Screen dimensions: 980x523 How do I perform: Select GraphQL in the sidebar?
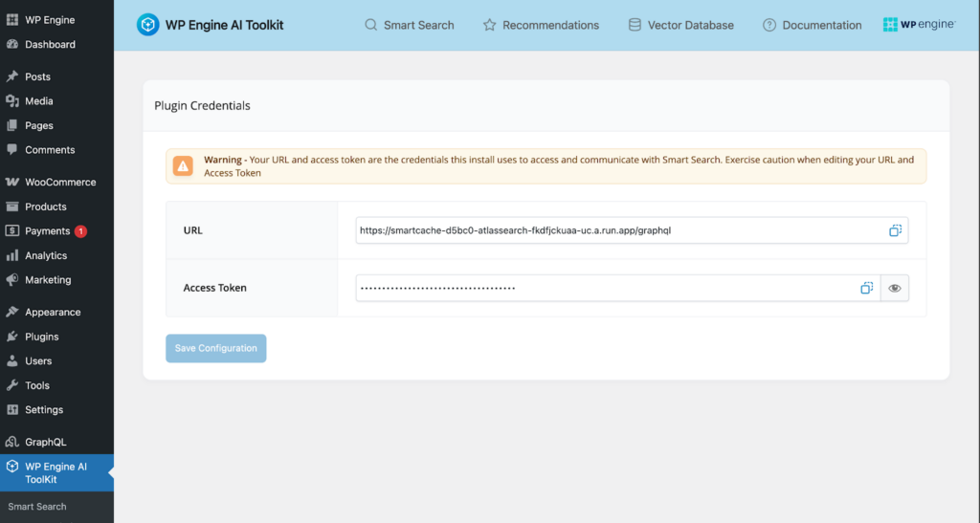coord(45,442)
